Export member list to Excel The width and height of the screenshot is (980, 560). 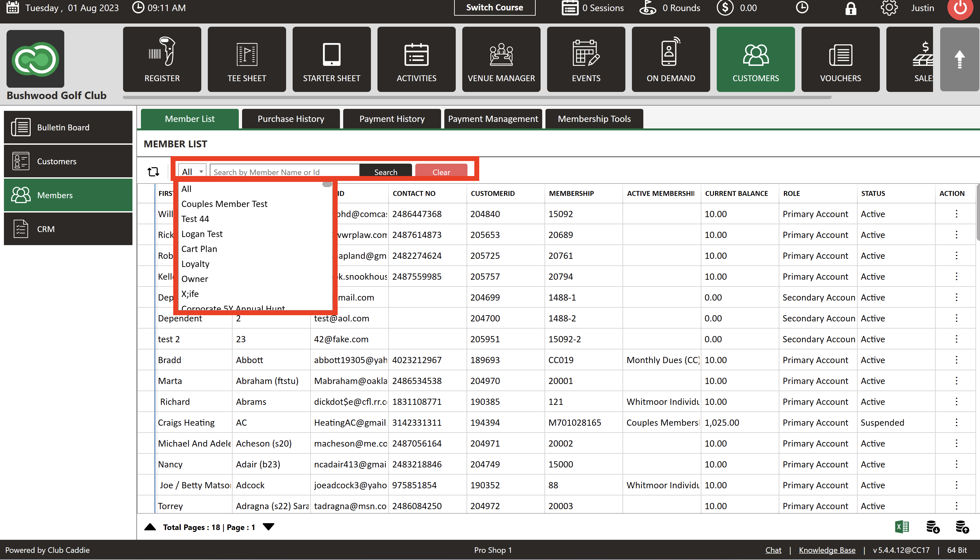[901, 526]
